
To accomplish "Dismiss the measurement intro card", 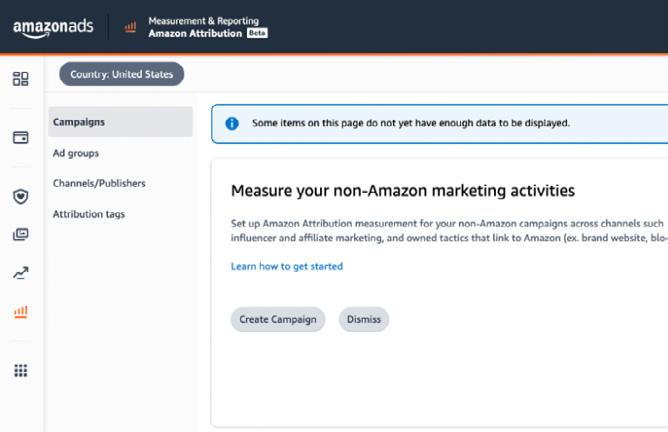I will tap(363, 320).
